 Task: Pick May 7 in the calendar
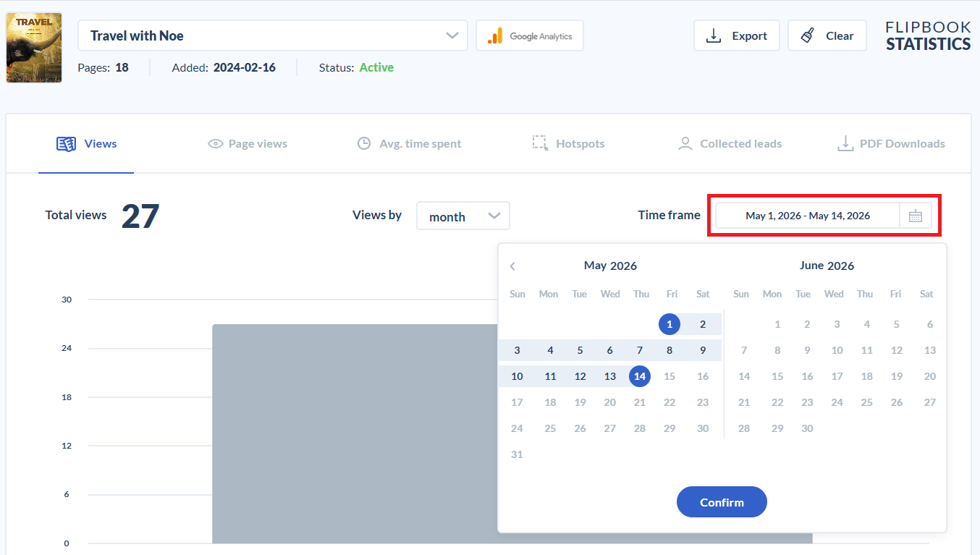[x=640, y=350]
